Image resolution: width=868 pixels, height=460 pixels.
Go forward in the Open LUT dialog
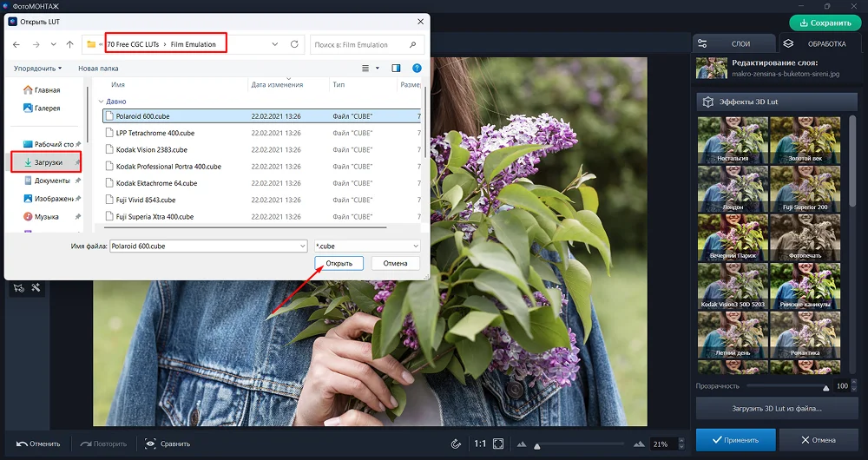pos(36,44)
